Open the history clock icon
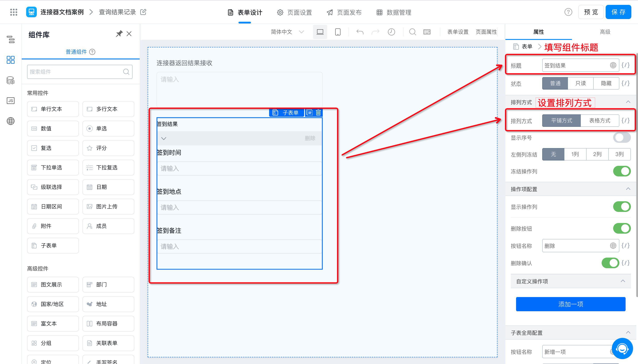The image size is (638, 364). coord(391,32)
